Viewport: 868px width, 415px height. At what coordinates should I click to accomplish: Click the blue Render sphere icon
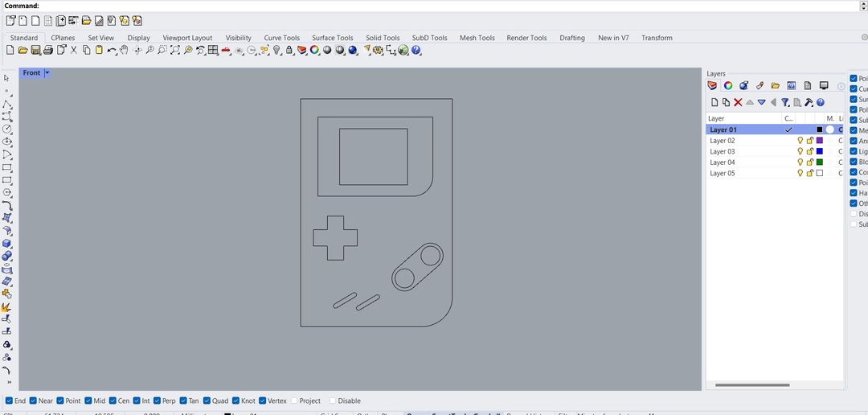[x=353, y=51]
